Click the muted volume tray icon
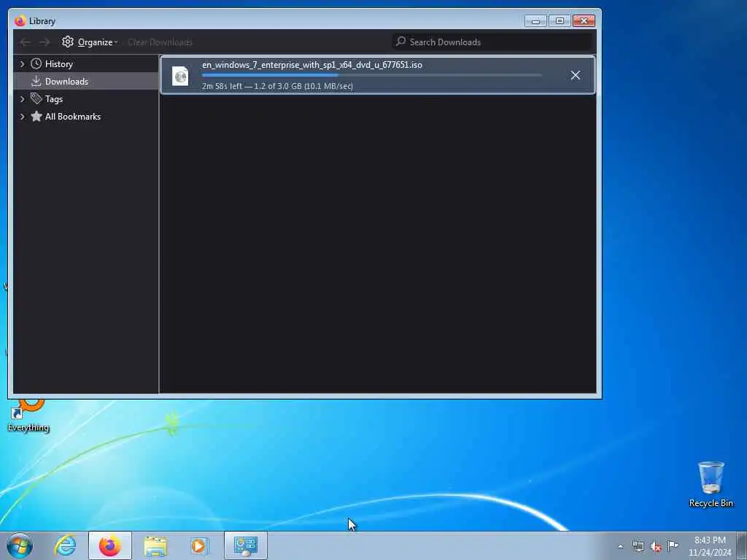Image resolution: width=747 pixels, height=560 pixels. pos(656,546)
